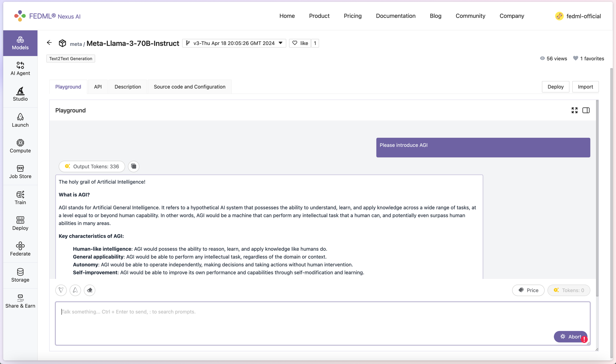Click the eraser clear-chat icon
The image size is (616, 364).
click(x=90, y=290)
